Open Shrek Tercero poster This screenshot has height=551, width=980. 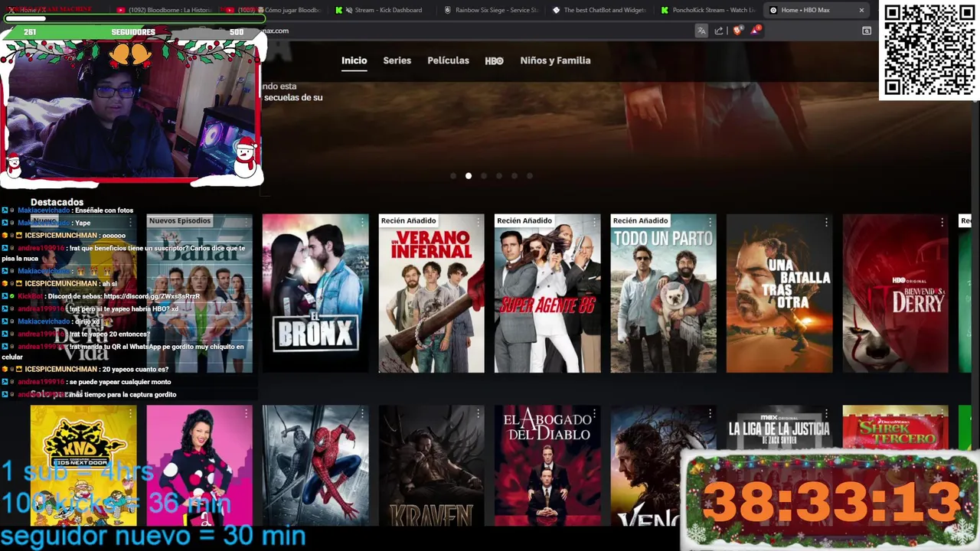[x=895, y=429]
